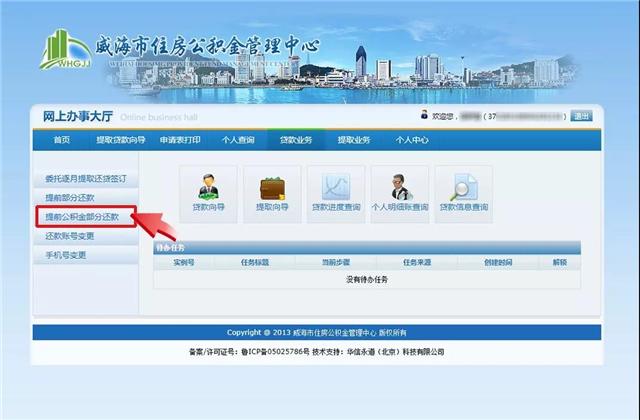Image resolution: width=640 pixels, height=420 pixels.
Task: Click the 没有待办任务 empty message
Action: click(367, 280)
